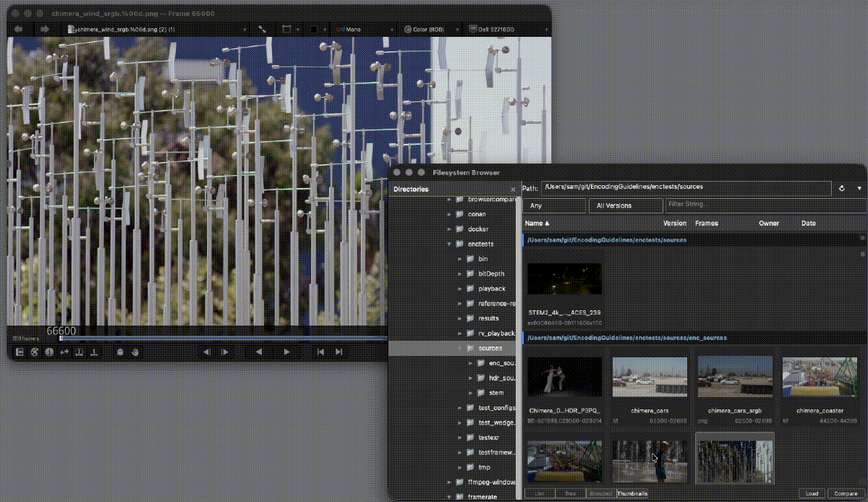Open the 'Any' file type dropdown
The height and width of the screenshot is (502, 868).
tap(554, 205)
